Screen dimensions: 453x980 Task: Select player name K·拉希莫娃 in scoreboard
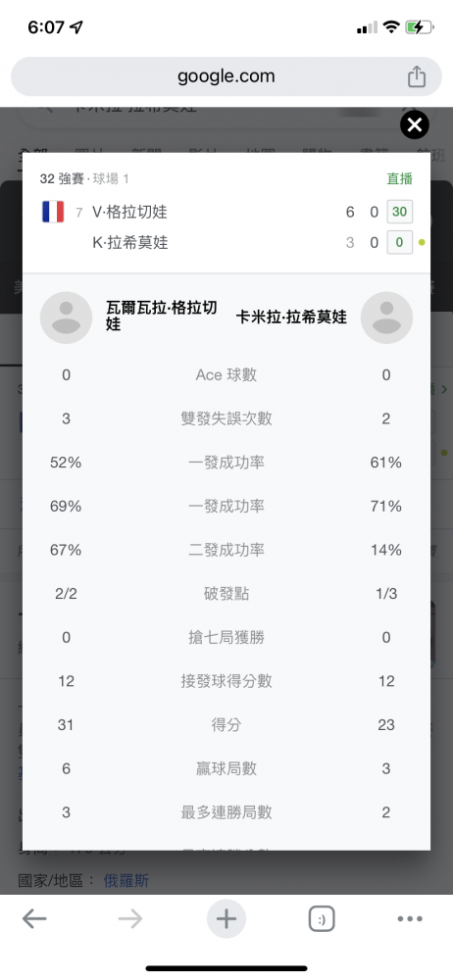coord(130,242)
